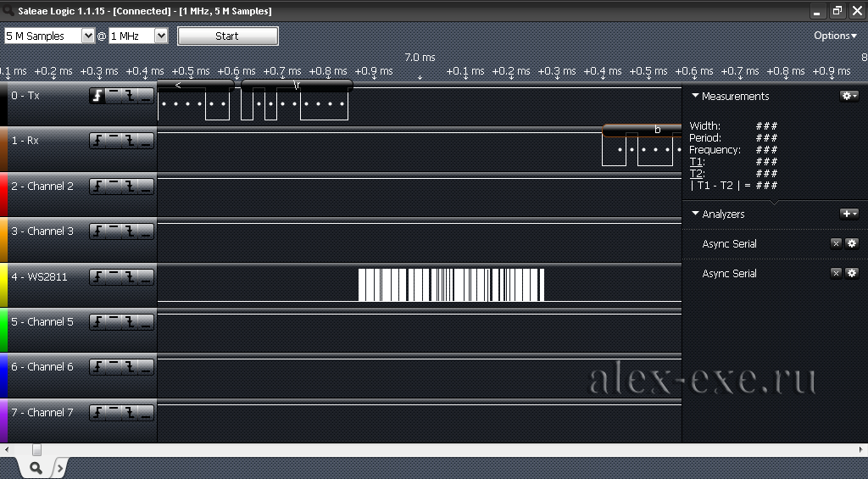Set low level trigger on Channel 7
The image size is (868, 479).
[x=146, y=413]
